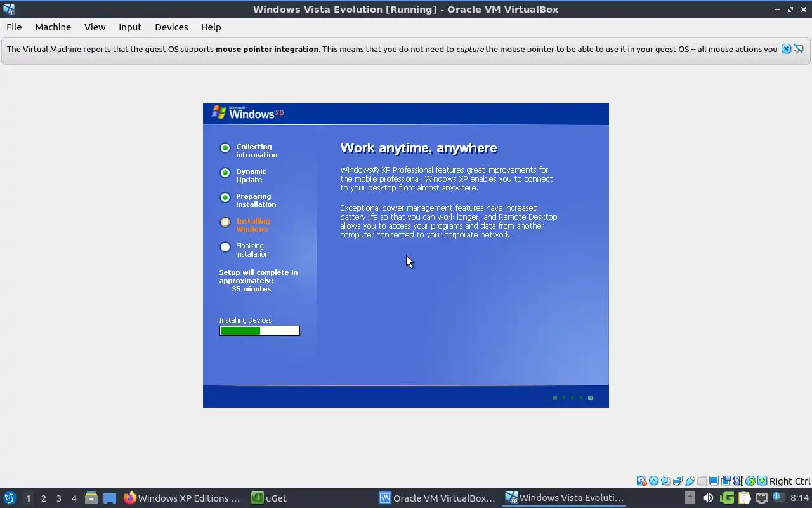The width and height of the screenshot is (812, 508).
Task: Select Windows Vista Evolution taskbar entry
Action: 565,498
